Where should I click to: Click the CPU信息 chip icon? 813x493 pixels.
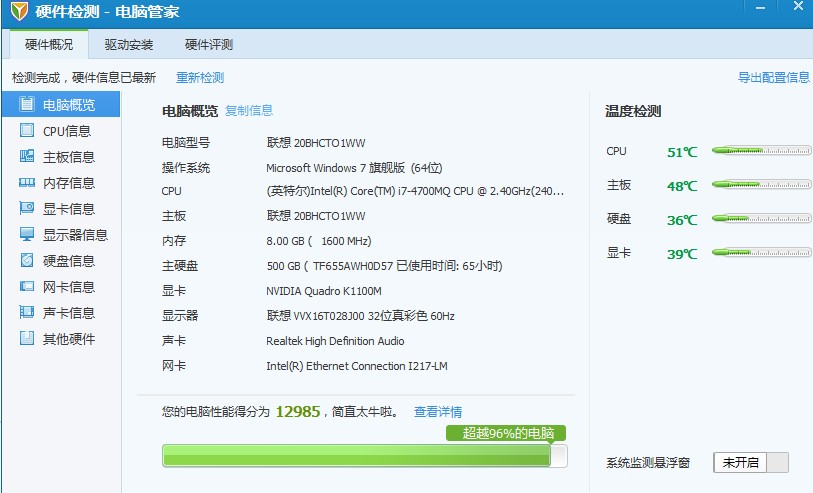27,131
